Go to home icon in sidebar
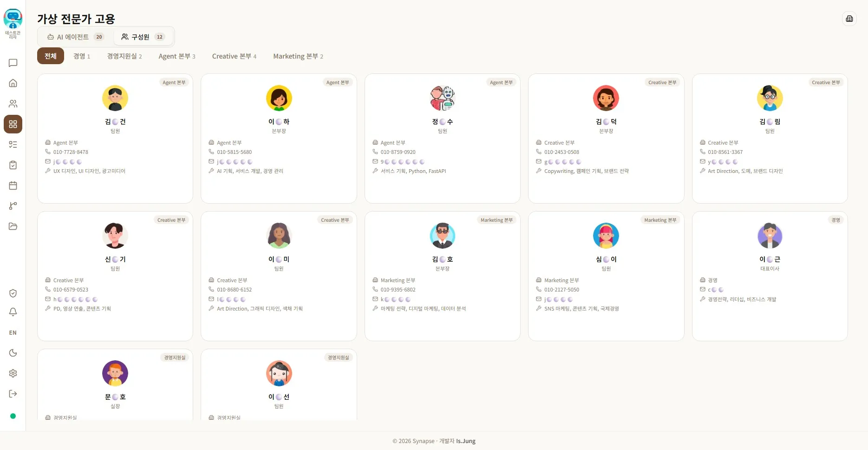The width and height of the screenshot is (868, 450). (x=13, y=83)
